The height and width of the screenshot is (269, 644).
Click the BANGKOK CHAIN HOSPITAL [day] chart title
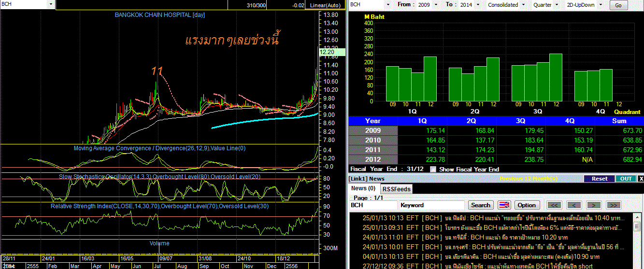coord(159,15)
